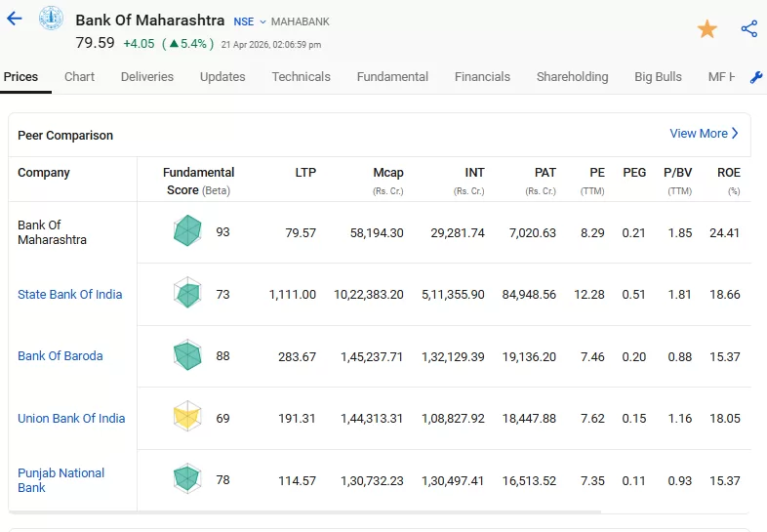
Task: Click the Fundamental Score column header
Action: point(199,182)
